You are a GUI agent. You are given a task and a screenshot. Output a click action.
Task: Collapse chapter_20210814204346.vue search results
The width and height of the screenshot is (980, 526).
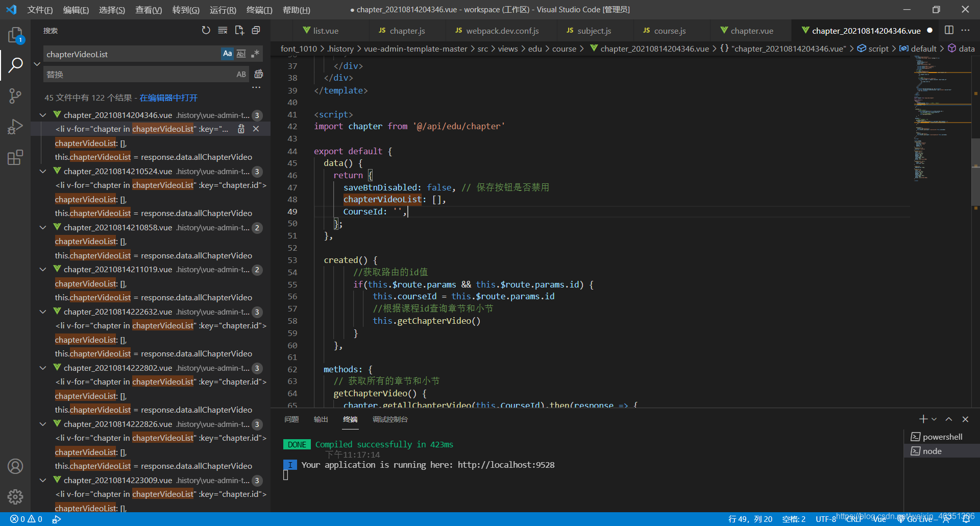click(x=43, y=115)
